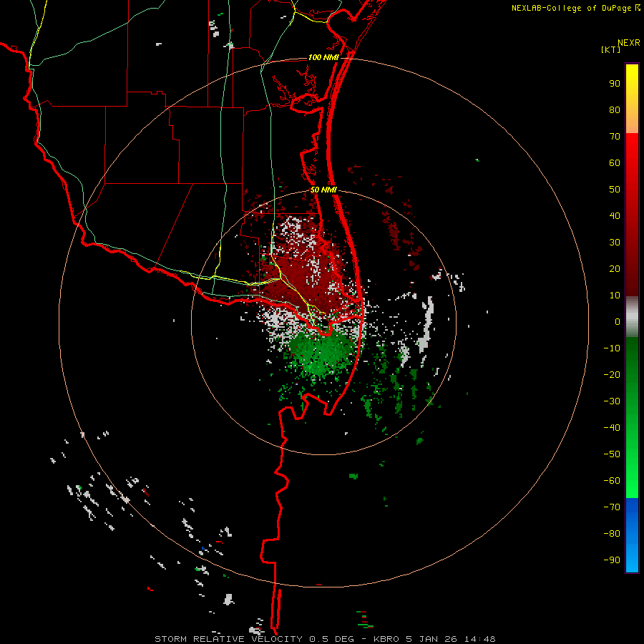Click the NEXR label above color scale
The height and width of the screenshot is (644, 644).
click(x=629, y=43)
